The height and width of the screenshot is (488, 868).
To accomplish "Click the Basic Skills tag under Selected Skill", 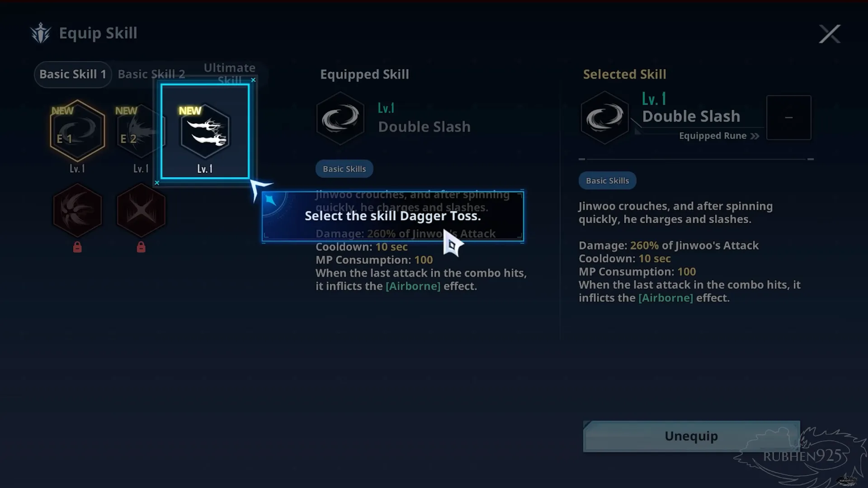I will 607,180.
